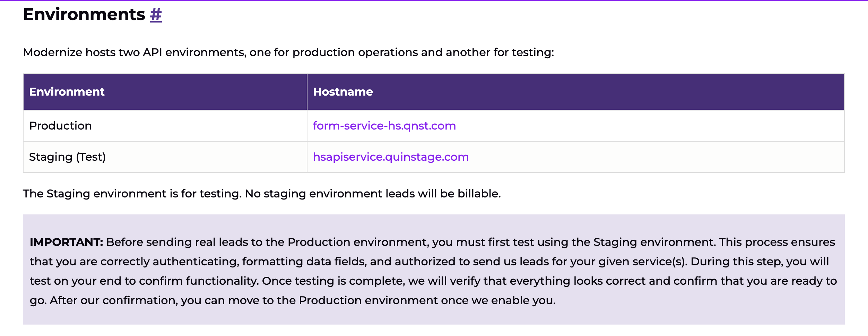Open the form-service-hs.qnst.com production link
Viewport: 868px width, 336px height.
(384, 126)
